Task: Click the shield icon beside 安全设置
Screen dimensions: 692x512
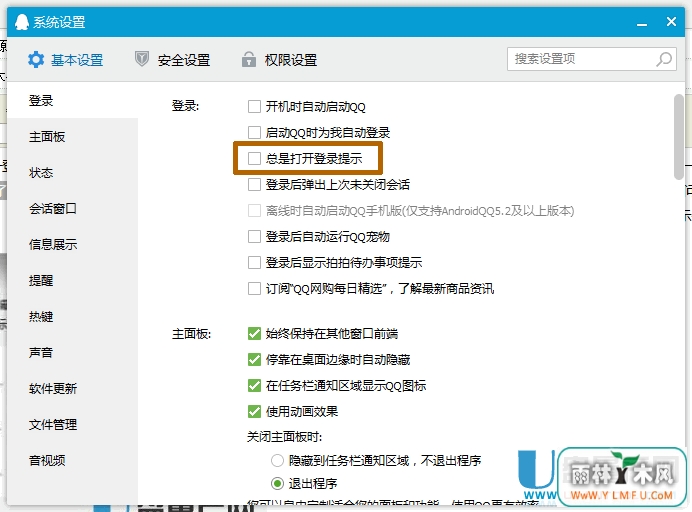Action: (142, 59)
